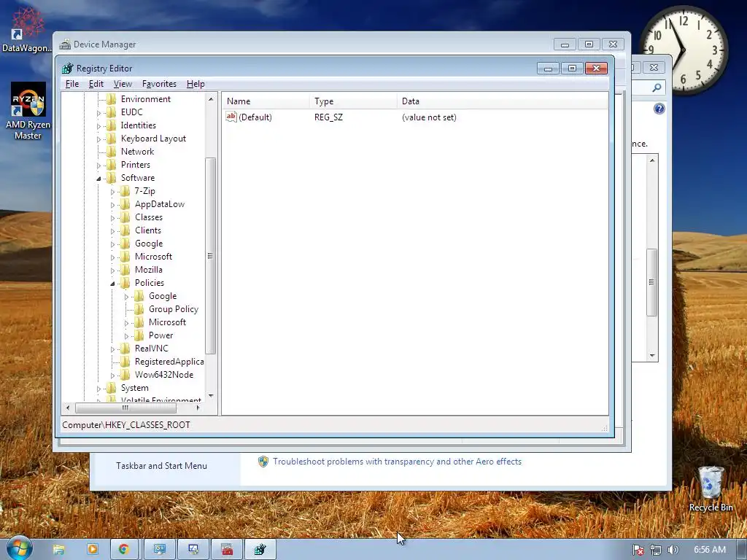Click the Microsoft folder icon under Policies
Image resolution: width=747 pixels, height=560 pixels.
point(139,322)
